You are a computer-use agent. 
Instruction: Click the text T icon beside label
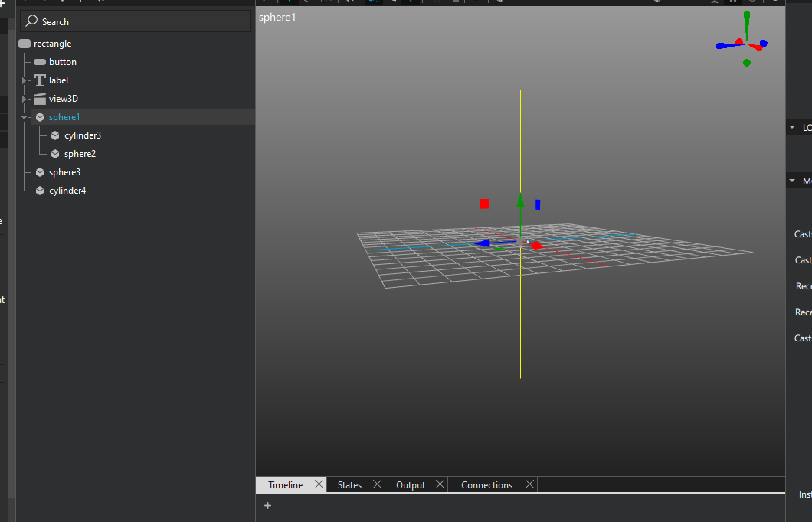(x=40, y=80)
